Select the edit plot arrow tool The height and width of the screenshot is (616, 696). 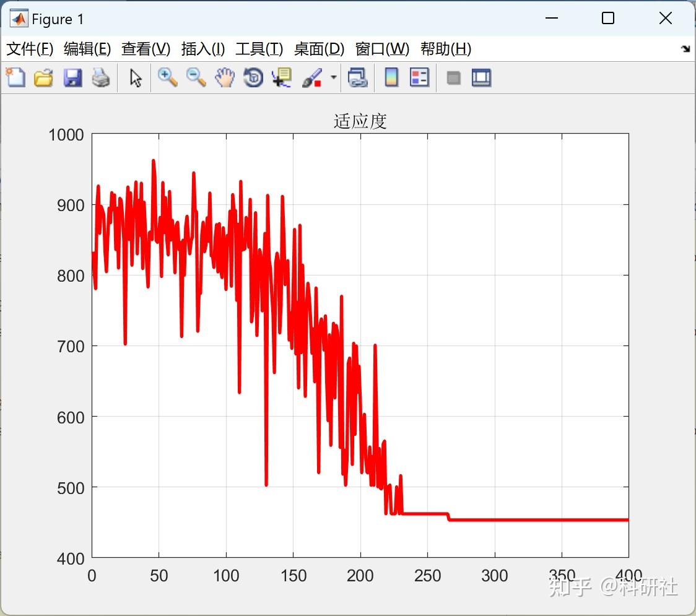click(x=135, y=77)
